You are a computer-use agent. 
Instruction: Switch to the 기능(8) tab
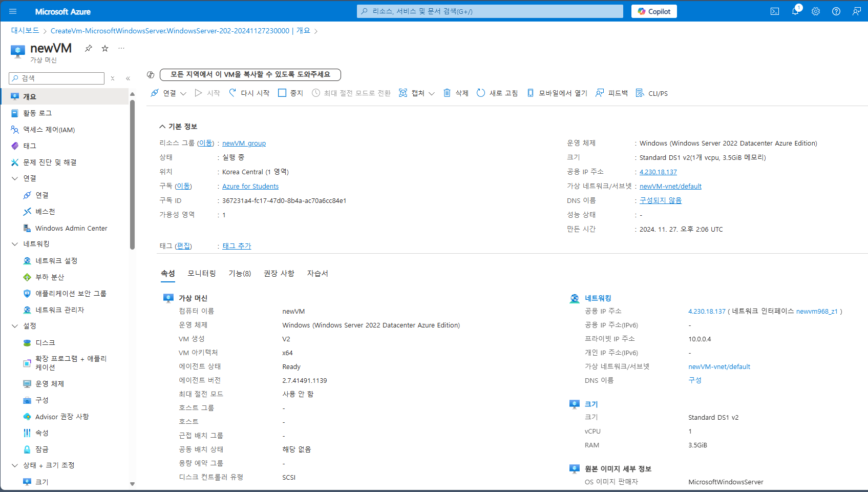pyautogui.click(x=240, y=273)
